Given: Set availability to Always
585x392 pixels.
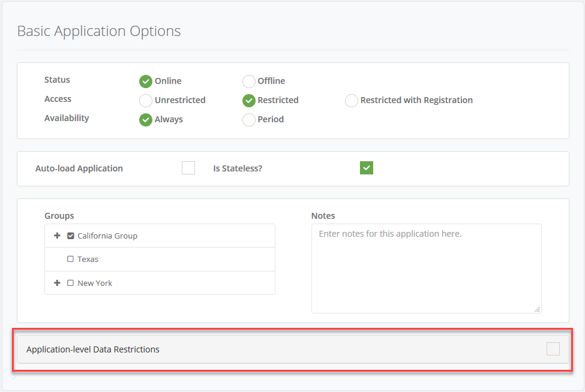Looking at the screenshot, I should [x=145, y=119].
